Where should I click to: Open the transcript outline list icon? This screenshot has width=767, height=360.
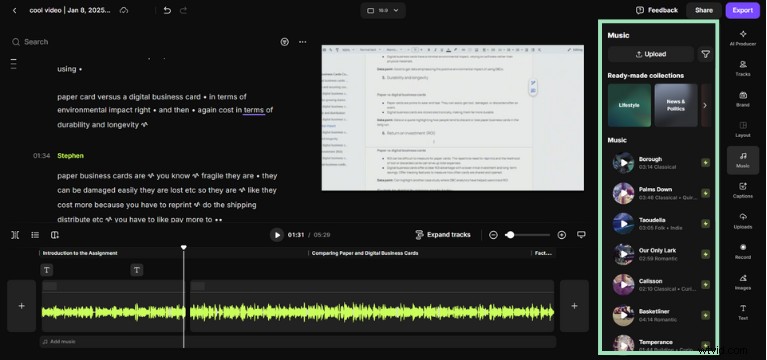click(x=14, y=64)
